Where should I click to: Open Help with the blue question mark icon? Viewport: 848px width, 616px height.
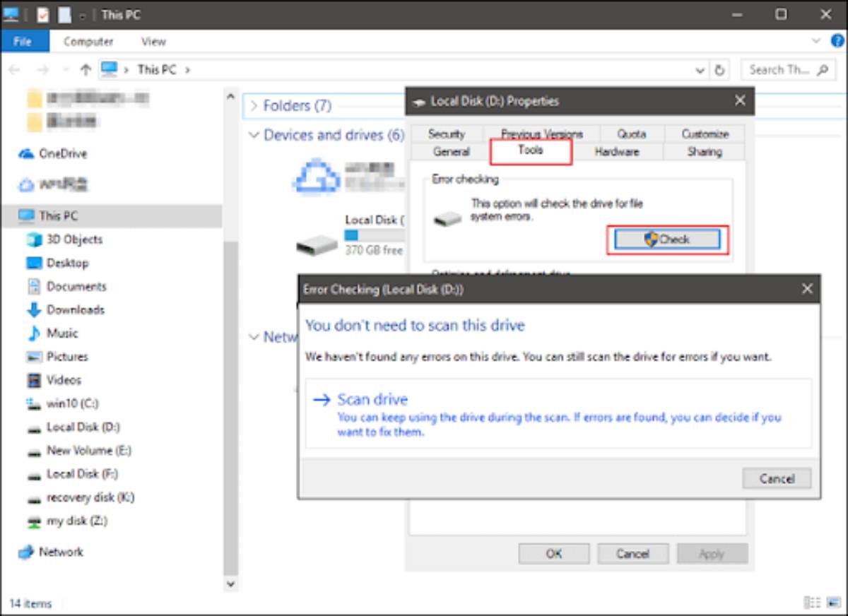tap(837, 41)
